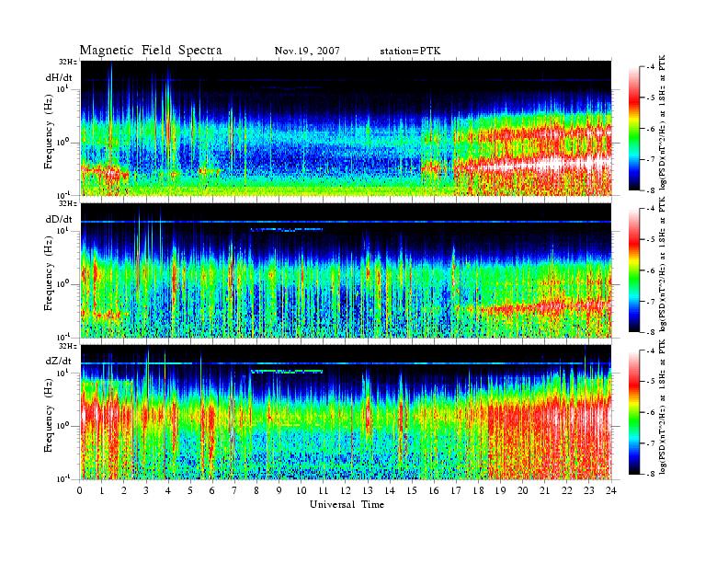Click hour 12 on the Universal Time axis
Image resolution: width=728 pixels, height=563 pixels.
pyautogui.click(x=346, y=491)
